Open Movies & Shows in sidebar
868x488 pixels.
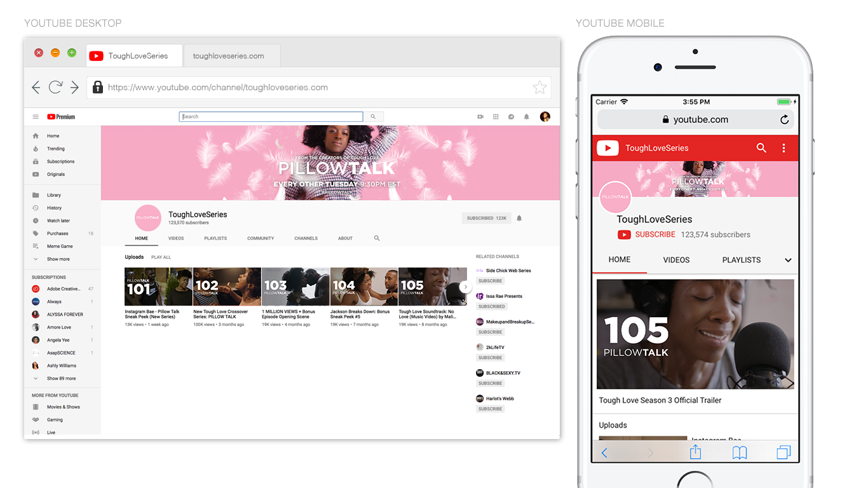[62, 407]
